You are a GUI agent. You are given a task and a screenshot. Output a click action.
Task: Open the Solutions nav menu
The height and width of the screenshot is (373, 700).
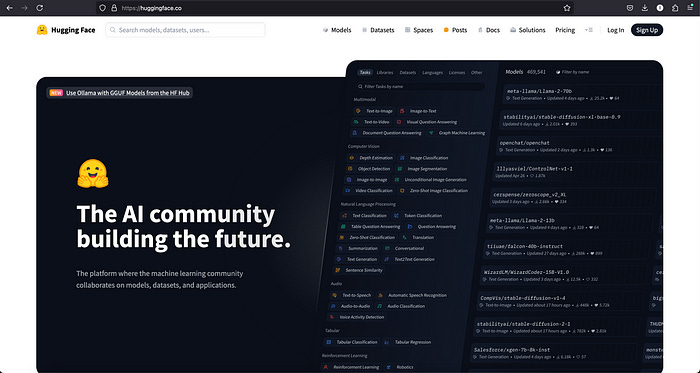pyautogui.click(x=528, y=30)
